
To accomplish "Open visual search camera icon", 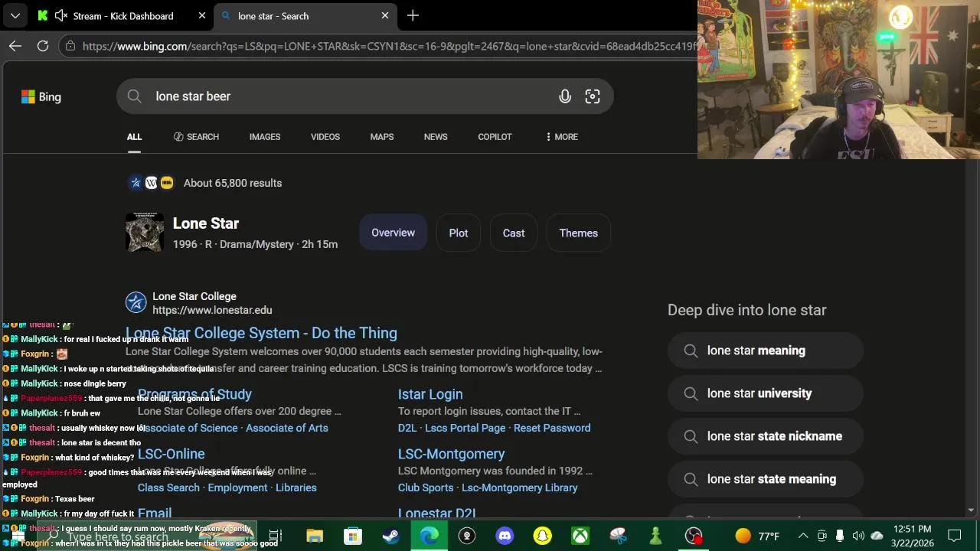I will click(593, 96).
